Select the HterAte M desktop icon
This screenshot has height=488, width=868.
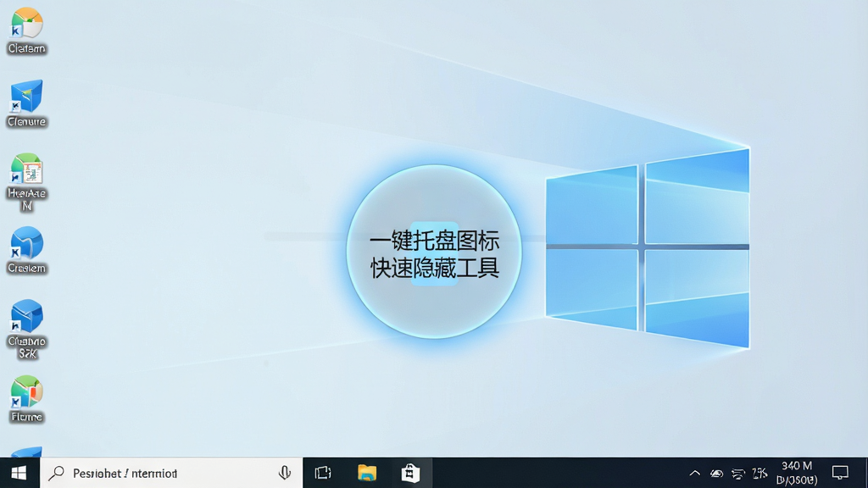click(26, 183)
